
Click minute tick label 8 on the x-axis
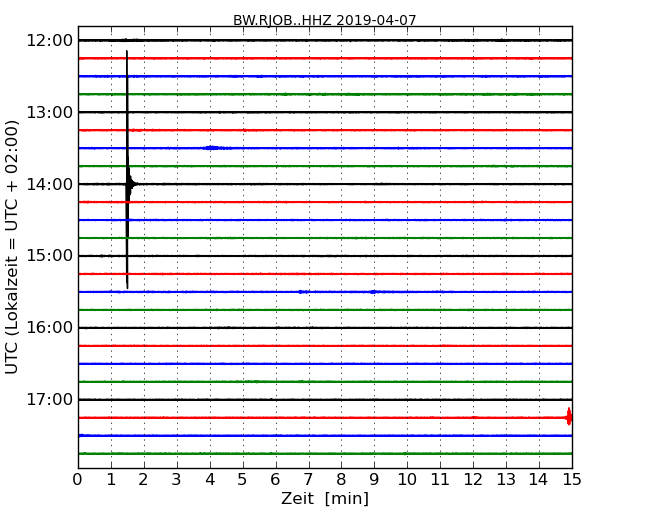point(341,479)
